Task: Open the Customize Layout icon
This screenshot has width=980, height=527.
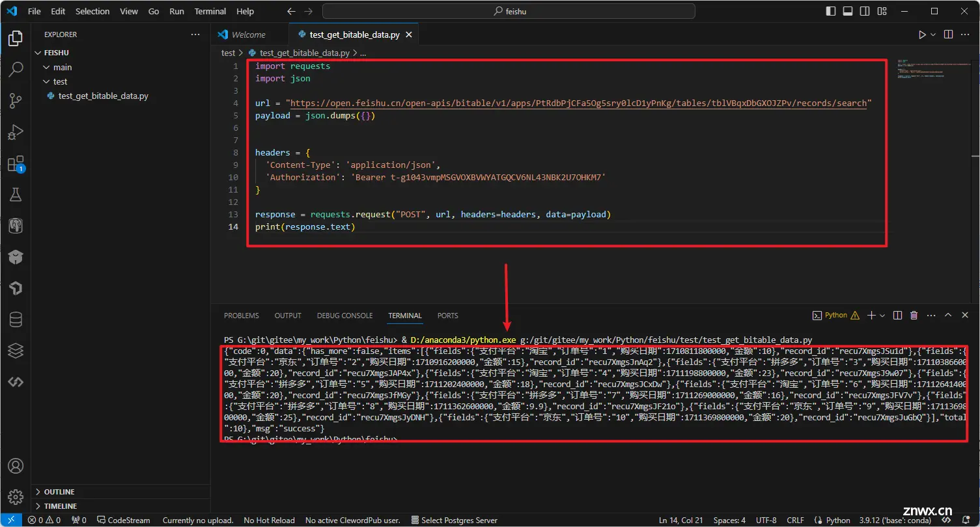Action: [882, 11]
